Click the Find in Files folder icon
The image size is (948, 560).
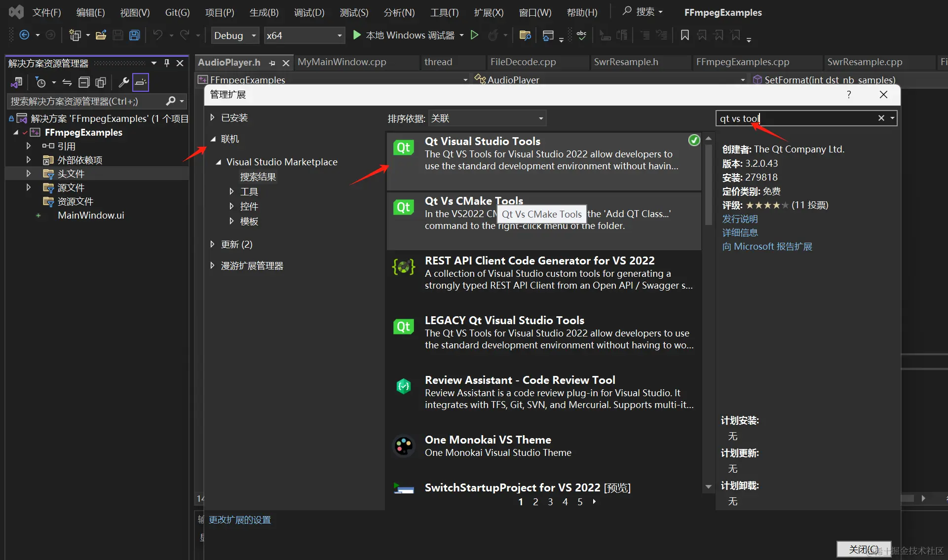[525, 35]
